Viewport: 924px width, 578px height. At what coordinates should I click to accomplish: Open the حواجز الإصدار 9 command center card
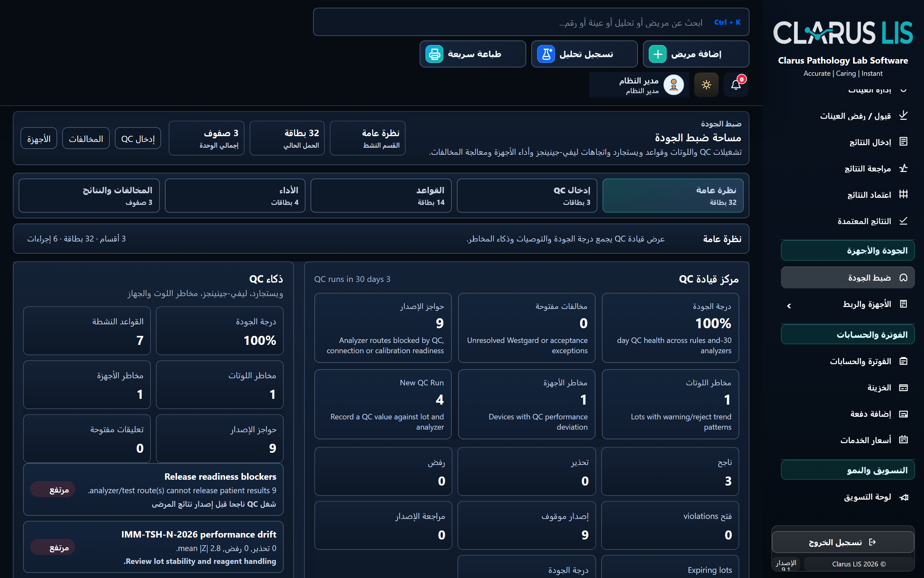[x=383, y=328]
